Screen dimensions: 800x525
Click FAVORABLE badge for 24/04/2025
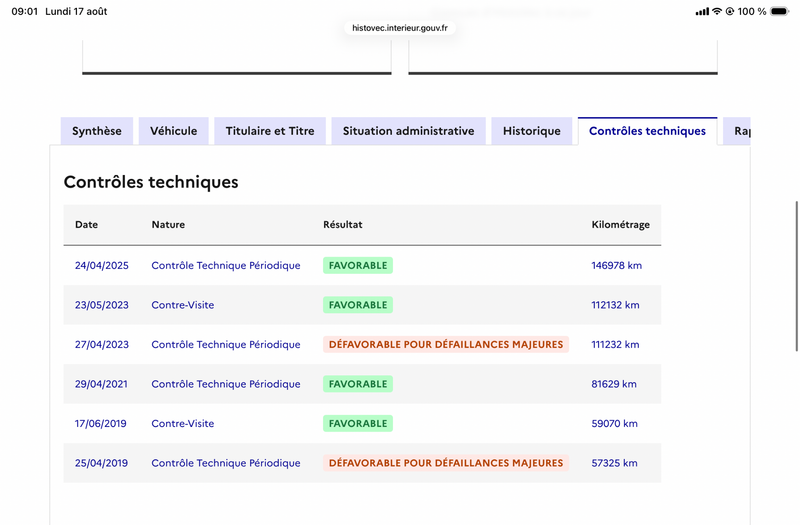click(358, 265)
